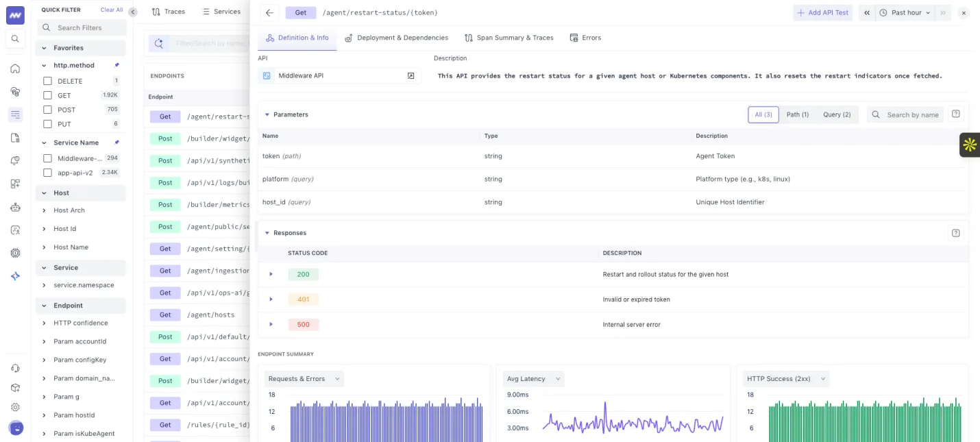The image size is (980, 442).
Task: Switch to the Errors tab
Action: click(x=585, y=38)
